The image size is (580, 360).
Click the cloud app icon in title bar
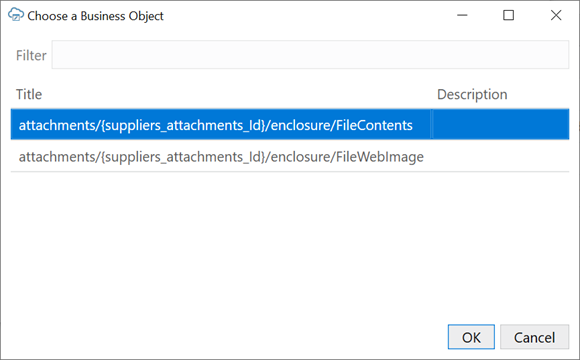16,15
